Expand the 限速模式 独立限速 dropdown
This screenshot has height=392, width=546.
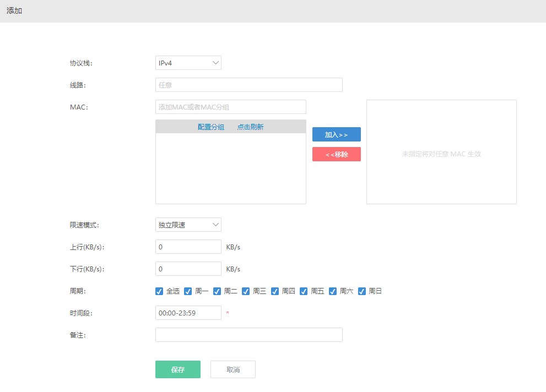pyautogui.click(x=188, y=225)
